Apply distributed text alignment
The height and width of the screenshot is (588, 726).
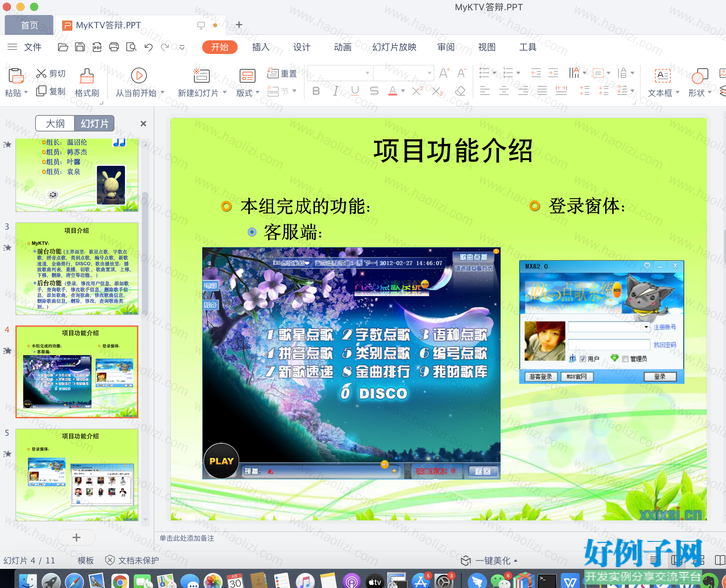561,91
